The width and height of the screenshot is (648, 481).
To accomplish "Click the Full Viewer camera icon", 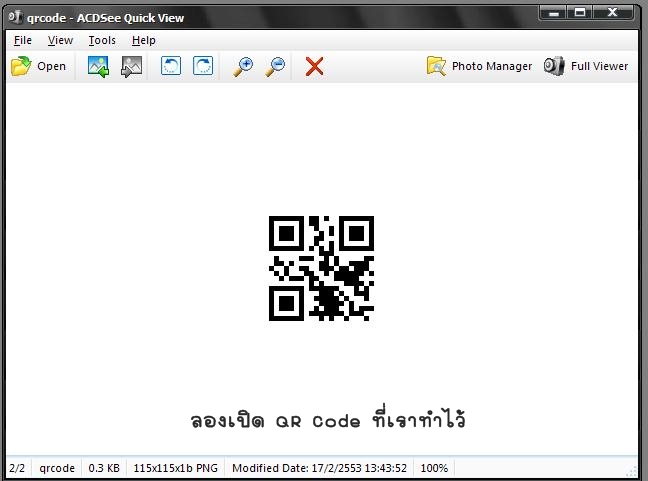I will coord(554,66).
